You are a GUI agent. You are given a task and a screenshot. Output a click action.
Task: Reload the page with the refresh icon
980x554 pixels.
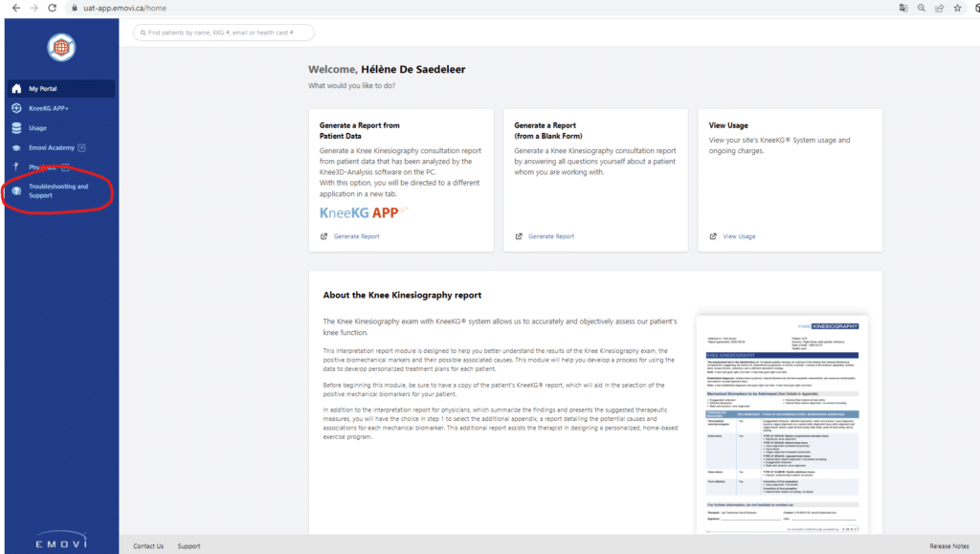point(53,8)
